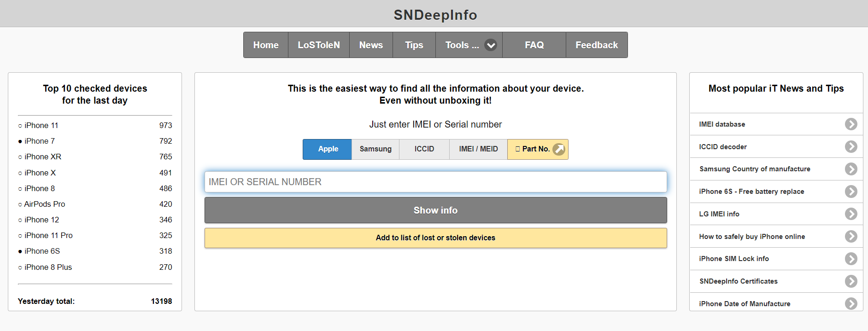Click iPhone 8 in top devices list
The width and height of the screenshot is (868, 331).
tap(40, 188)
